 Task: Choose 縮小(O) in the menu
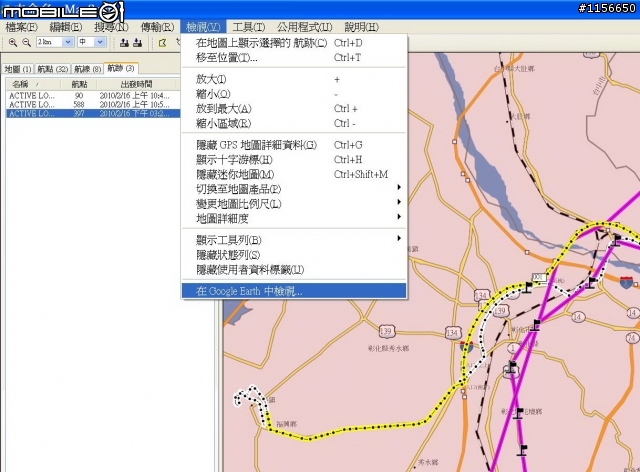[x=294, y=94]
